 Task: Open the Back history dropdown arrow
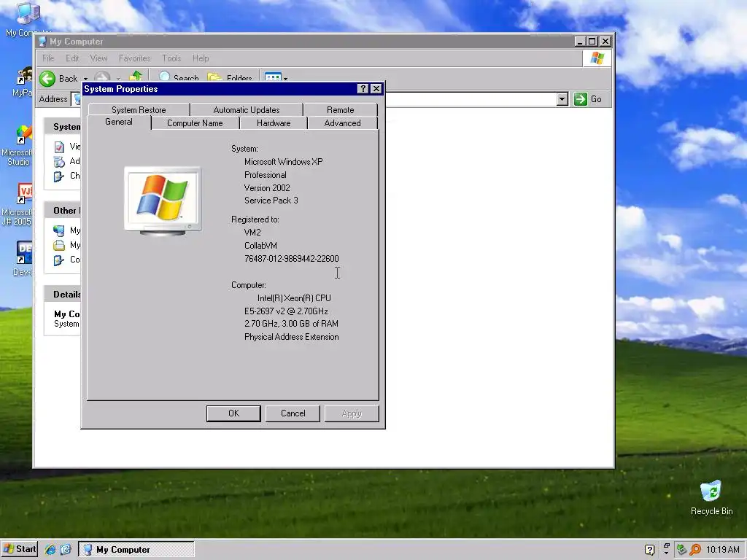tap(86, 79)
